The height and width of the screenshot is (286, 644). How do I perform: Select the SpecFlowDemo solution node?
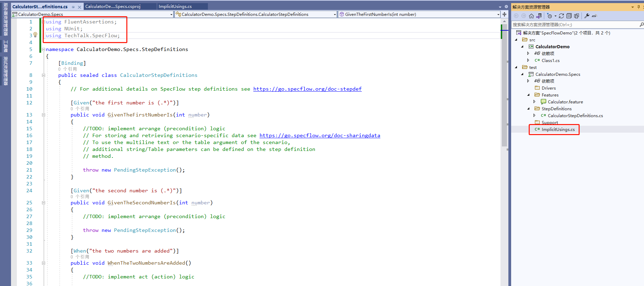[566, 33]
